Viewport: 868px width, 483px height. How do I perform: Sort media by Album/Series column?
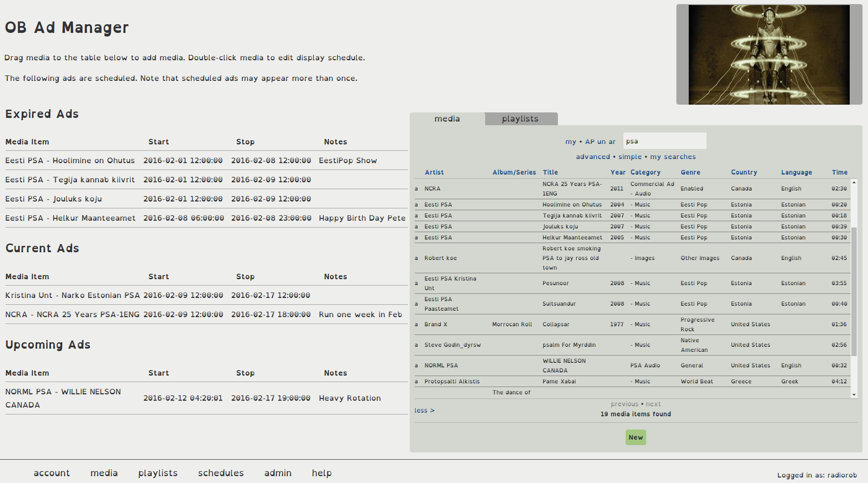514,172
